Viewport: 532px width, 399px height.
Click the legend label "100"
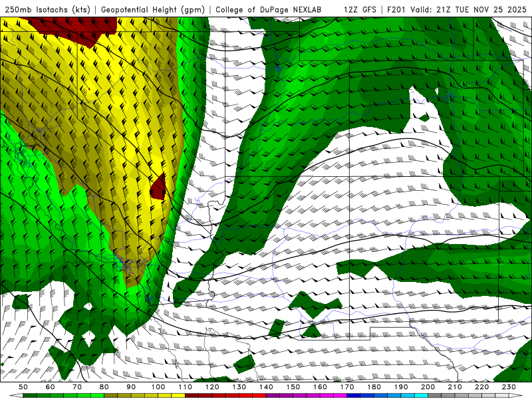click(x=158, y=387)
